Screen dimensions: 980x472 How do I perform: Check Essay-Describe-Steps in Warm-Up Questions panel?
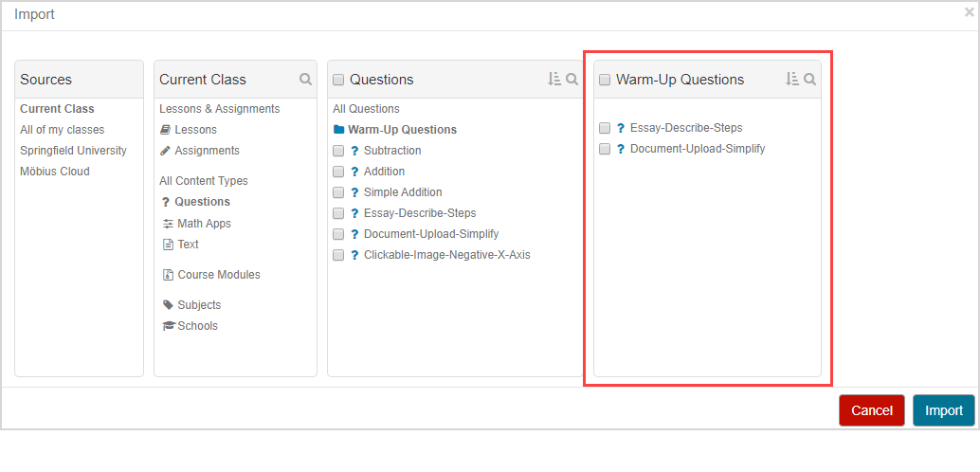coord(605,128)
